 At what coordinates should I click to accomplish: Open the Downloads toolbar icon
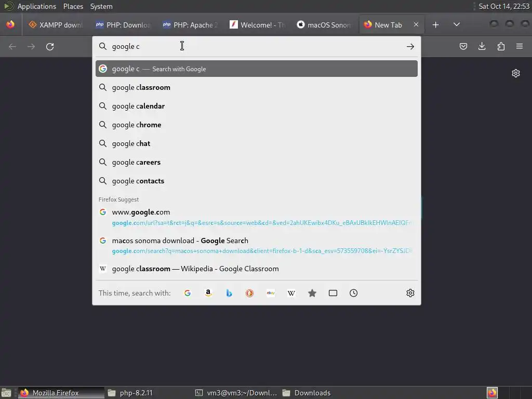pyautogui.click(x=482, y=46)
